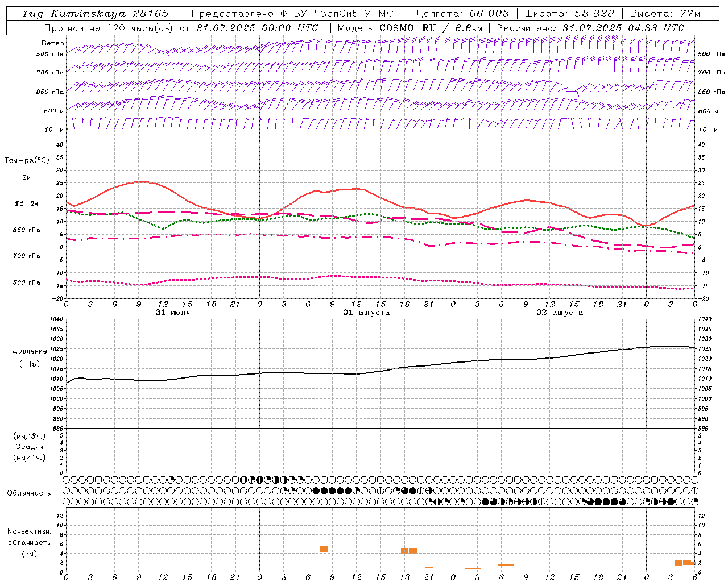
Task: Click the '(гПа)' pressure unit label
Action: click(x=30, y=364)
